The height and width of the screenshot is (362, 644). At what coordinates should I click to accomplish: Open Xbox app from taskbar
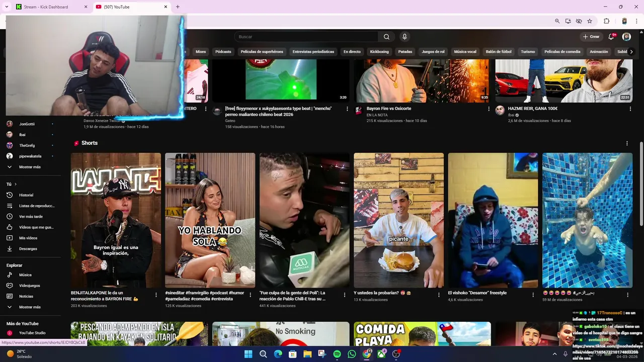click(381, 354)
